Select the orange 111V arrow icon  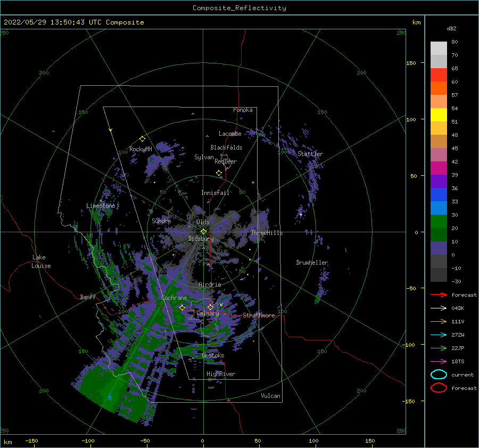[x=439, y=321]
